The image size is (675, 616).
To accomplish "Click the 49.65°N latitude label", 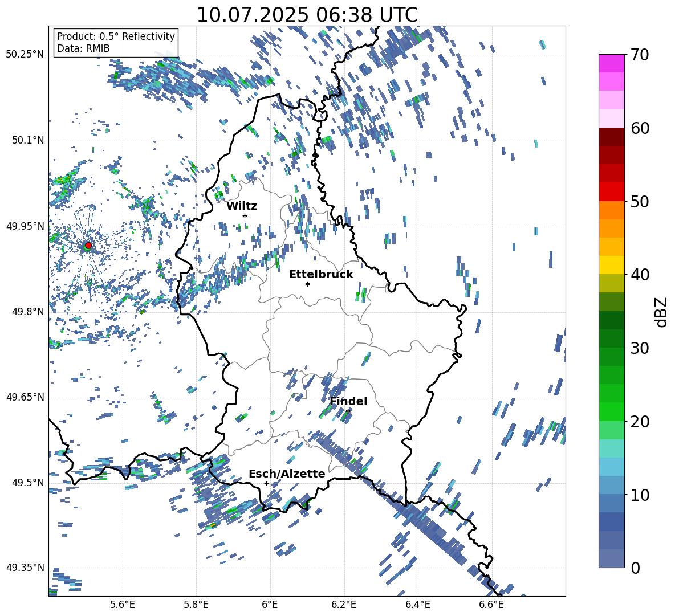I will 25,397.
